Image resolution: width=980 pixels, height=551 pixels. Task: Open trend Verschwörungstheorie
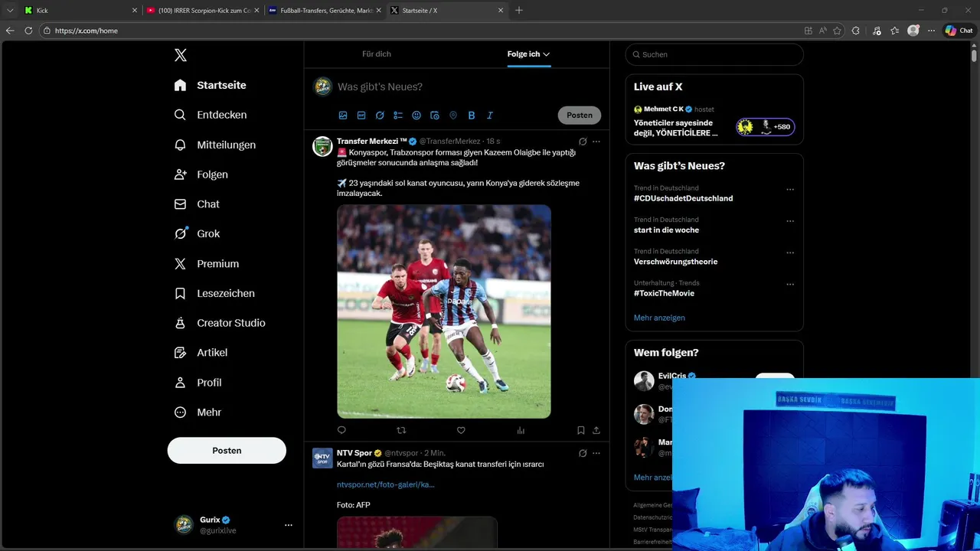pos(675,262)
